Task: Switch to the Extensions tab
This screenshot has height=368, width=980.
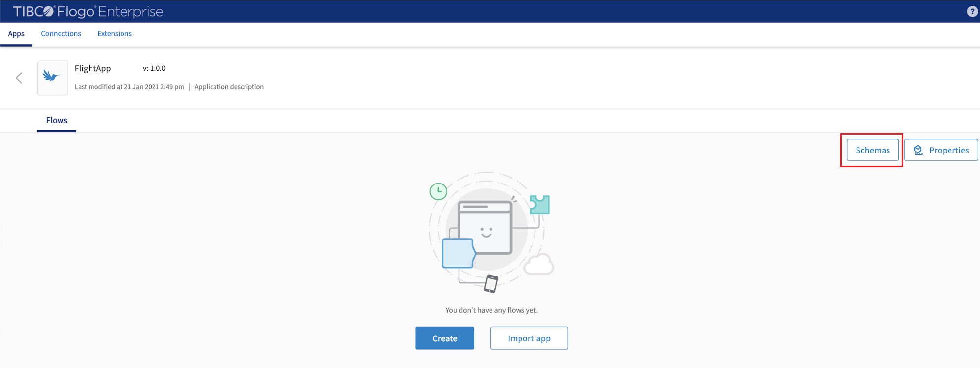Action: pos(115,34)
